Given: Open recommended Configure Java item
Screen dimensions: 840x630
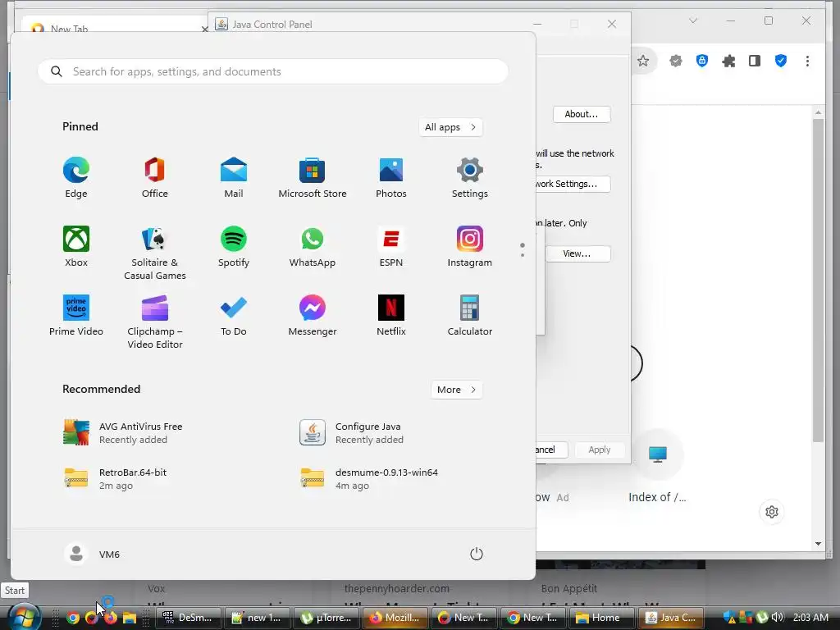Looking at the screenshot, I should 351,433.
